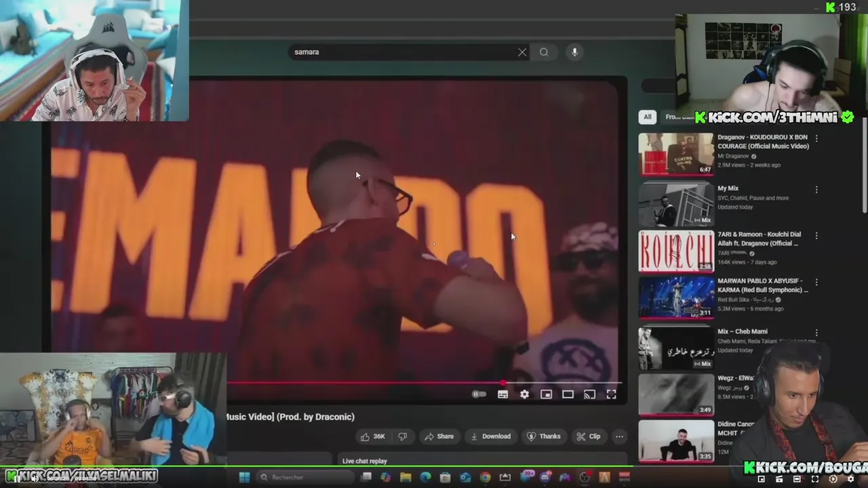Clear the samara search text
This screenshot has width=868, height=488.
tap(522, 52)
